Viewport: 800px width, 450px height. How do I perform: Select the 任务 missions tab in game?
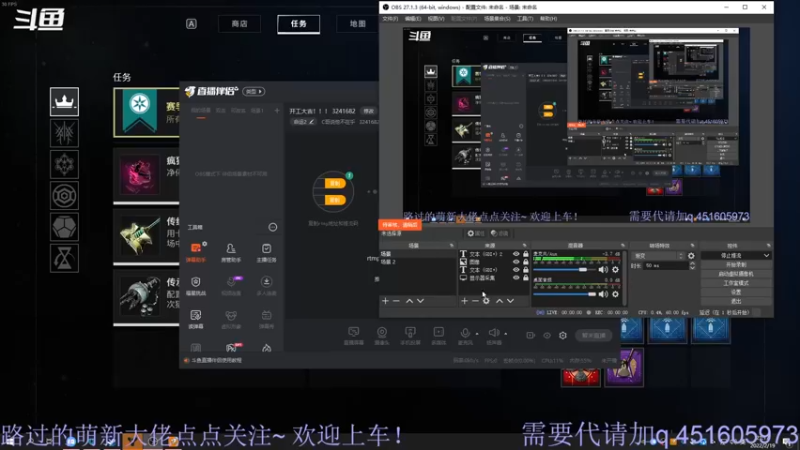[x=298, y=23]
